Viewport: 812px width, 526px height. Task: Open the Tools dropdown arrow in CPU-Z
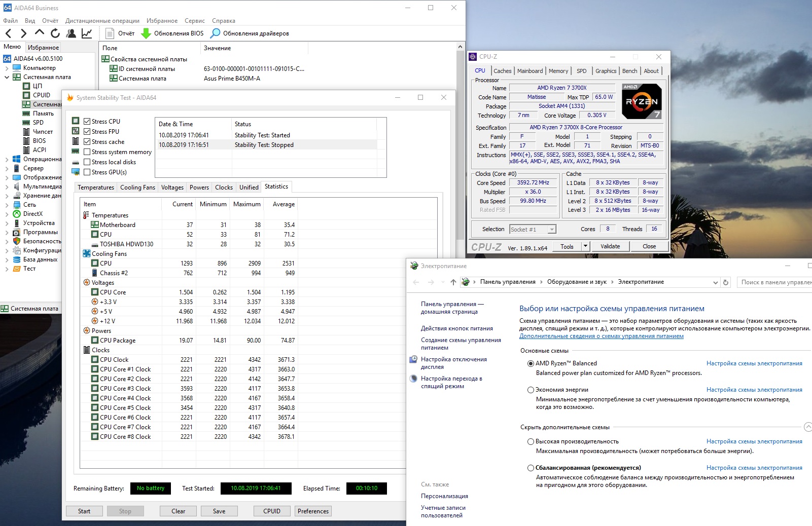(585, 246)
